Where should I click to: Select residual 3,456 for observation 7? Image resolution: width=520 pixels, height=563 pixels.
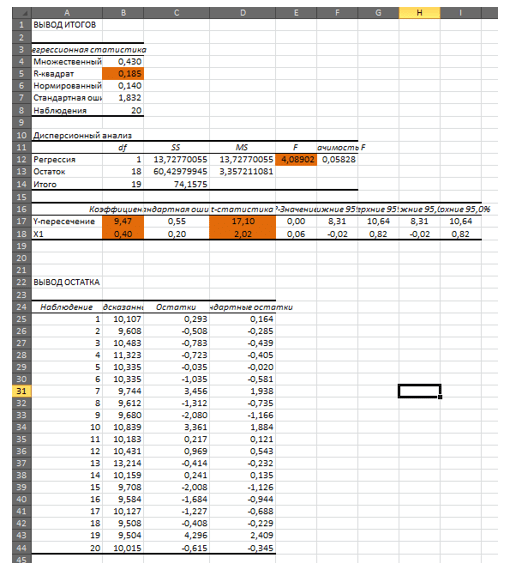177,391
